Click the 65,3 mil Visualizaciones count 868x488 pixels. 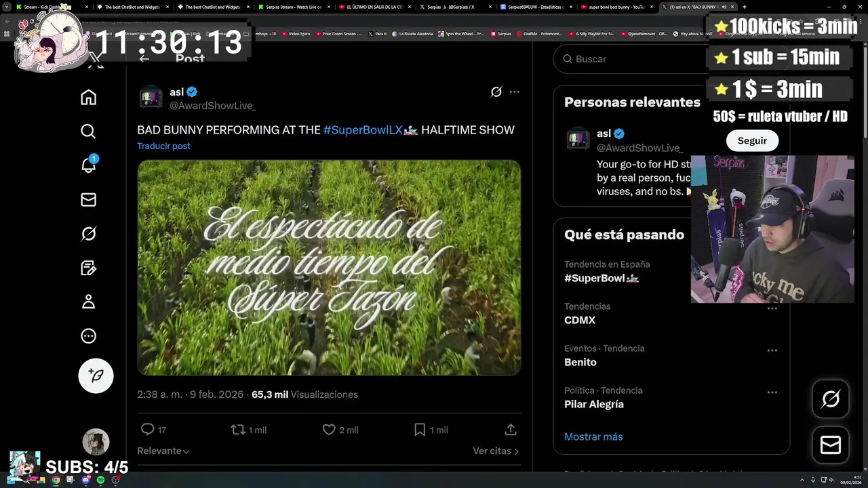coord(304,394)
